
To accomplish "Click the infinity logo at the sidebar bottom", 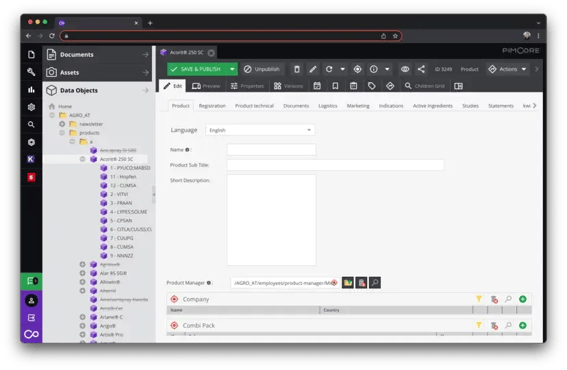I will click(x=31, y=334).
